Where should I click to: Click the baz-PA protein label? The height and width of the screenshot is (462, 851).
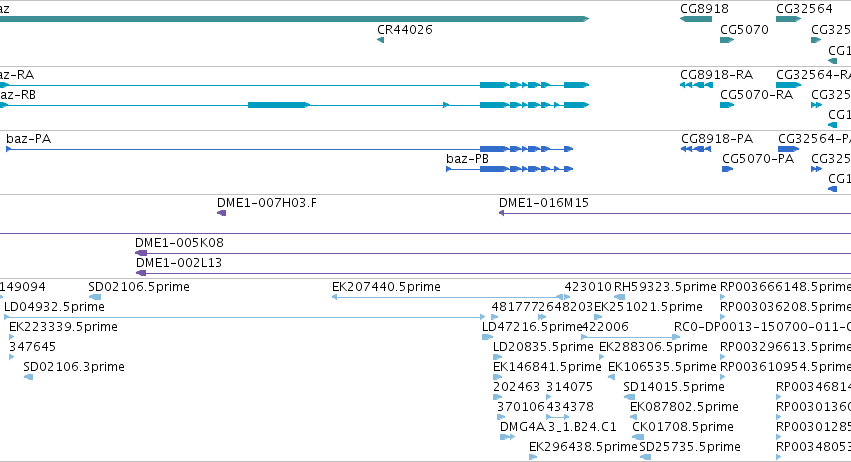pos(29,138)
